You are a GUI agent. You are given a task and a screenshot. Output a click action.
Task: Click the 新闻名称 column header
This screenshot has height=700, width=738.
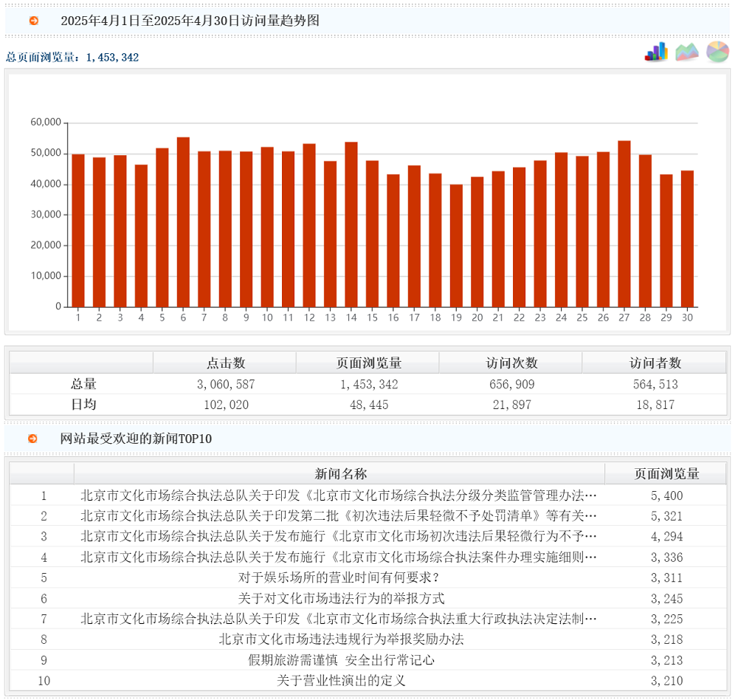click(339, 473)
